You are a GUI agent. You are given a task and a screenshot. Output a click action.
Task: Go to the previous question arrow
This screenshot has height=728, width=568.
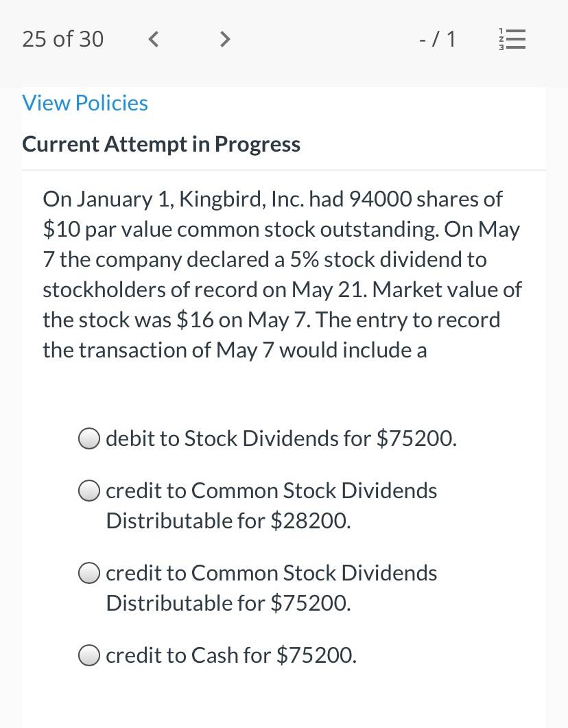tap(154, 40)
